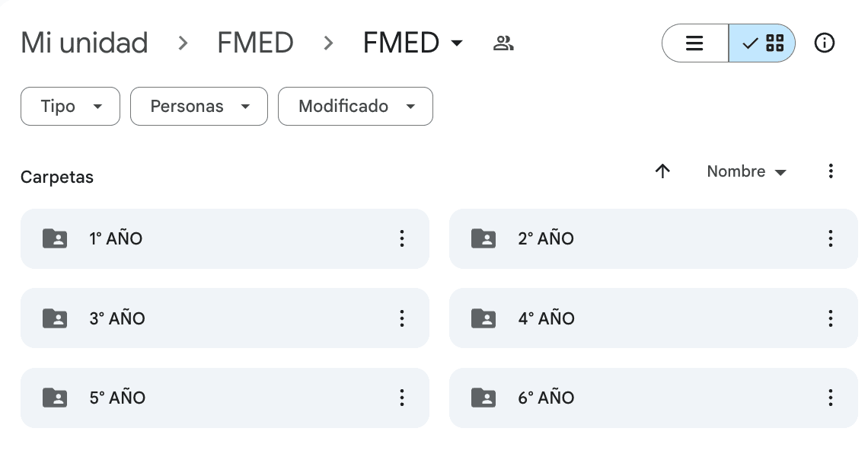This screenshot has height=457, width=868.
Task: Open more actions for 5° AÑO folder
Action: [x=402, y=398]
